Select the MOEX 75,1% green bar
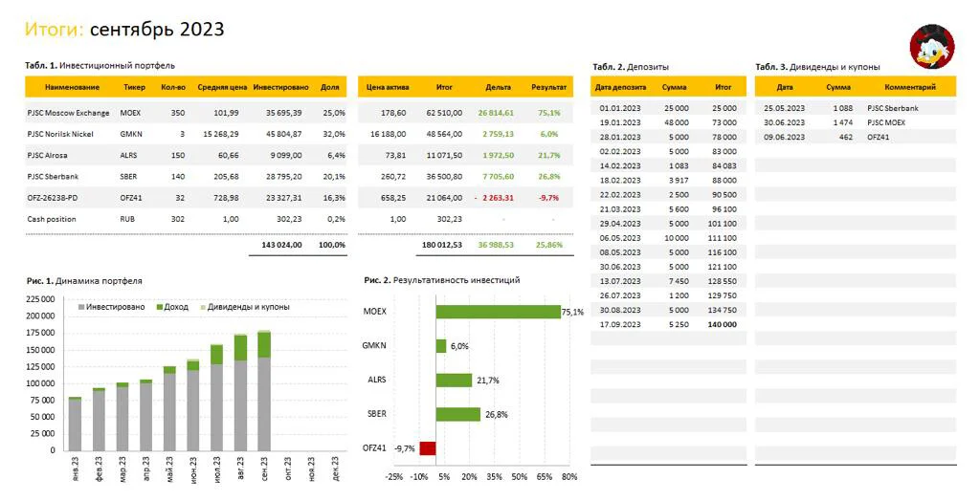Screen dimensions: 980x501 pos(498,312)
